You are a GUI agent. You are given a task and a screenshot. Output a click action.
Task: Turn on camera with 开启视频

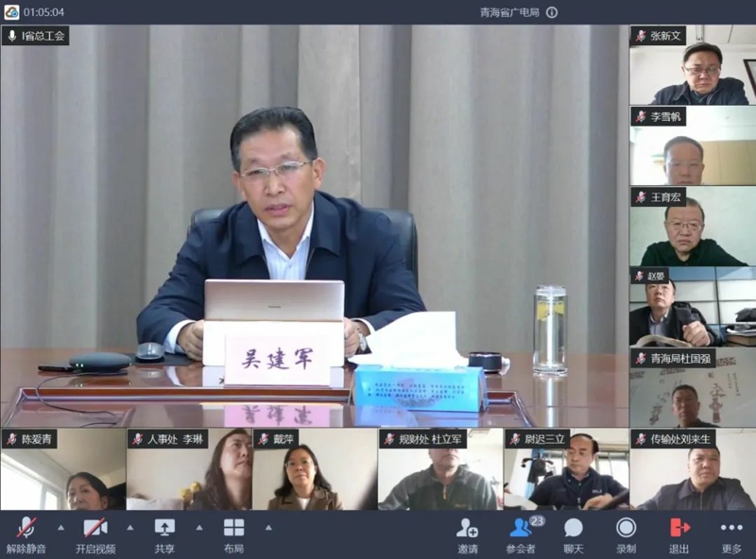pos(95,534)
